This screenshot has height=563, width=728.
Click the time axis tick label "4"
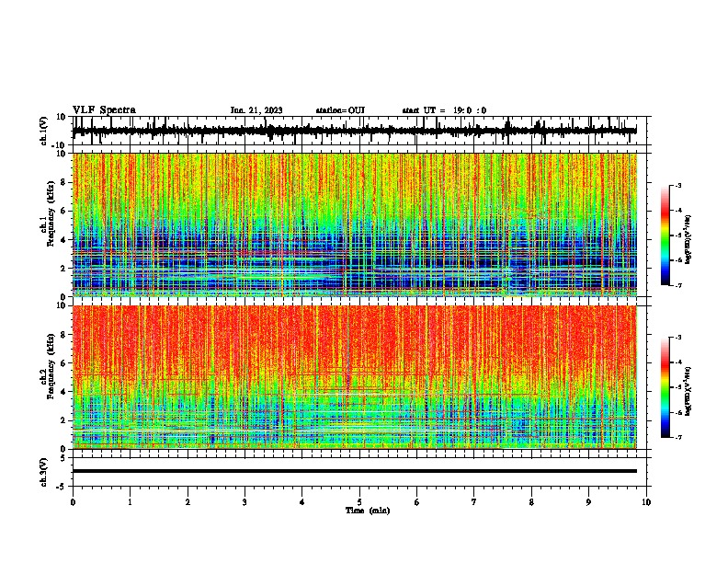pyautogui.click(x=302, y=502)
